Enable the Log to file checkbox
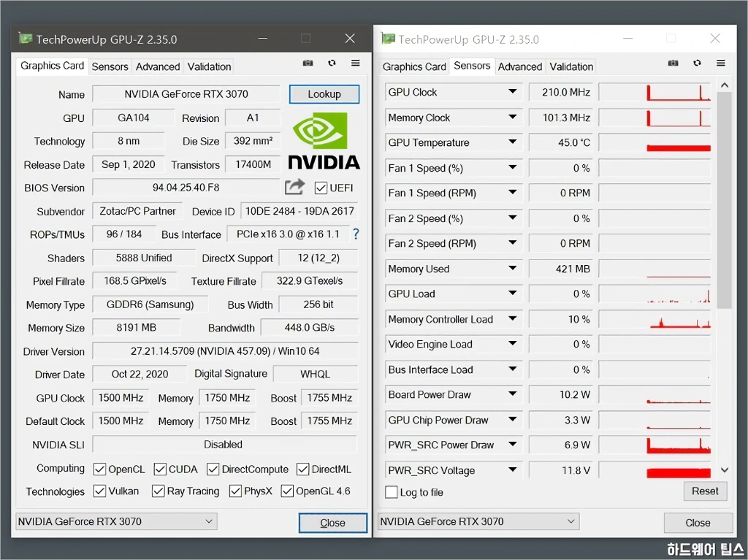Image resolution: width=748 pixels, height=560 pixels. (x=392, y=492)
